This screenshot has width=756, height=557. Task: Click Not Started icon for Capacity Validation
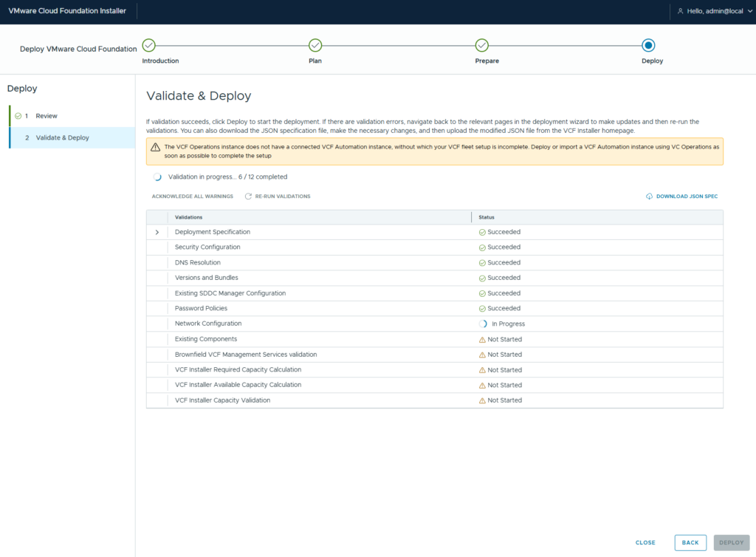point(482,400)
